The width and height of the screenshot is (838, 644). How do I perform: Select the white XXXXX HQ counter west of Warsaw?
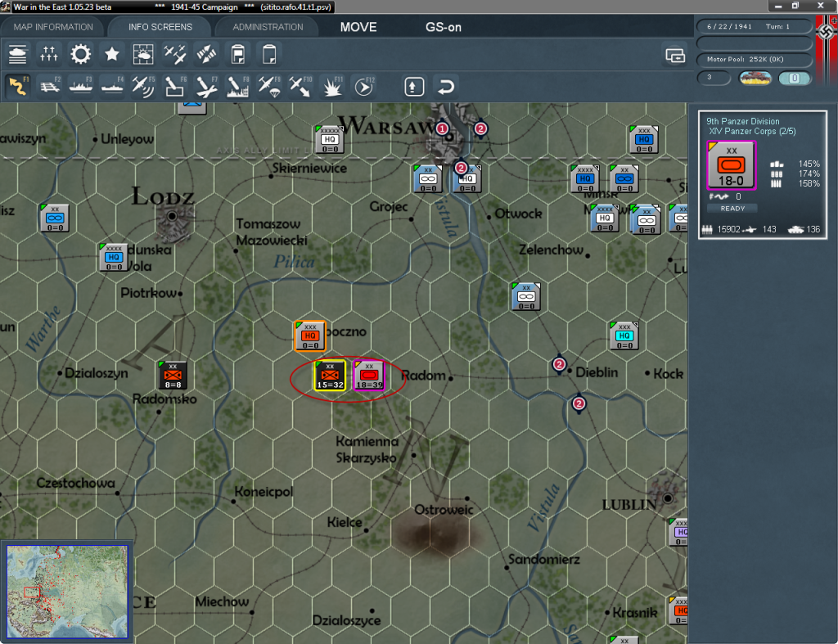click(329, 139)
